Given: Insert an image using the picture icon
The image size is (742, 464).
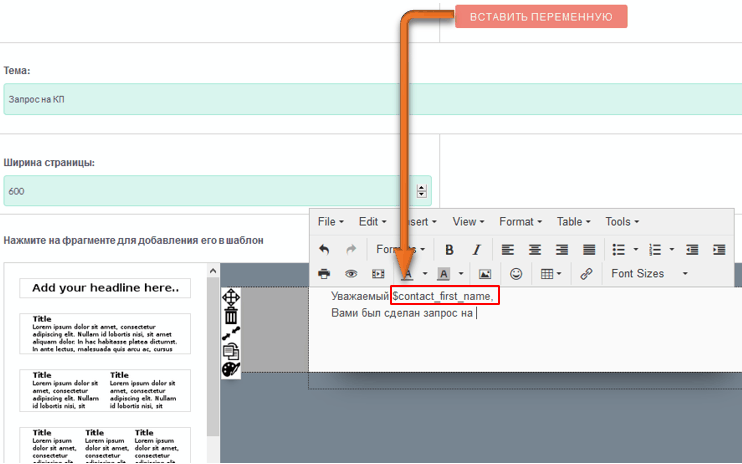Looking at the screenshot, I should coord(485,273).
